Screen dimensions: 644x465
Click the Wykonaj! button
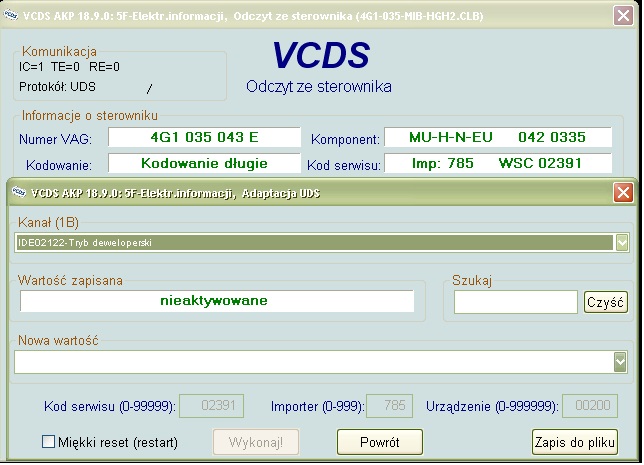coord(255,442)
